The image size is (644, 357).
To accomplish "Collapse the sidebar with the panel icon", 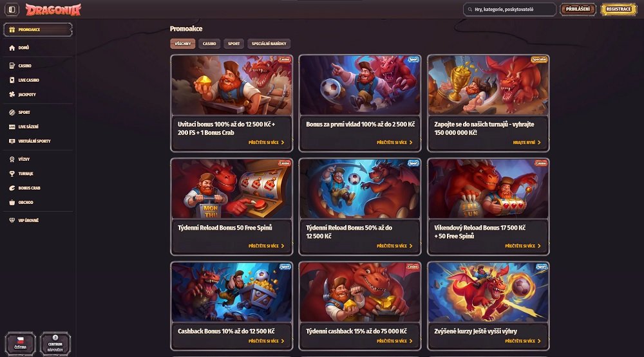I will (12, 9).
